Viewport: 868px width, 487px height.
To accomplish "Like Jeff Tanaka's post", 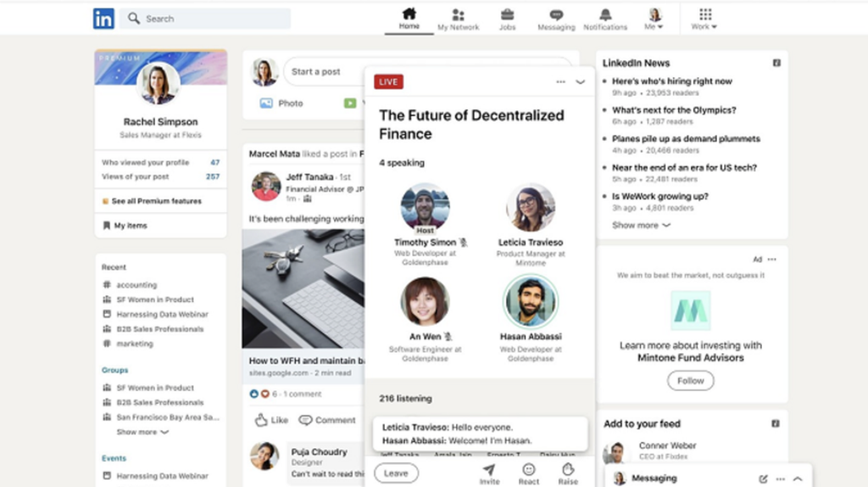I will coord(272,420).
